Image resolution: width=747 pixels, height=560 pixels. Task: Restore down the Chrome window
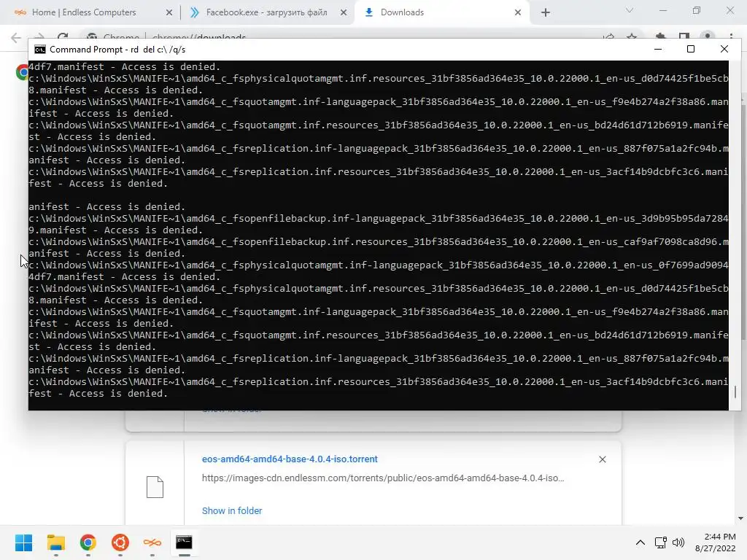pyautogui.click(x=697, y=10)
